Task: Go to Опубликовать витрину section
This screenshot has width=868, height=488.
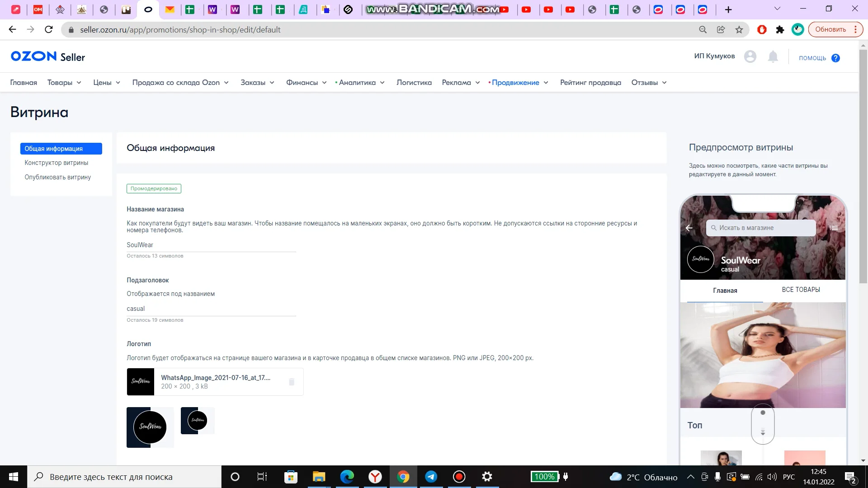Action: tap(58, 177)
